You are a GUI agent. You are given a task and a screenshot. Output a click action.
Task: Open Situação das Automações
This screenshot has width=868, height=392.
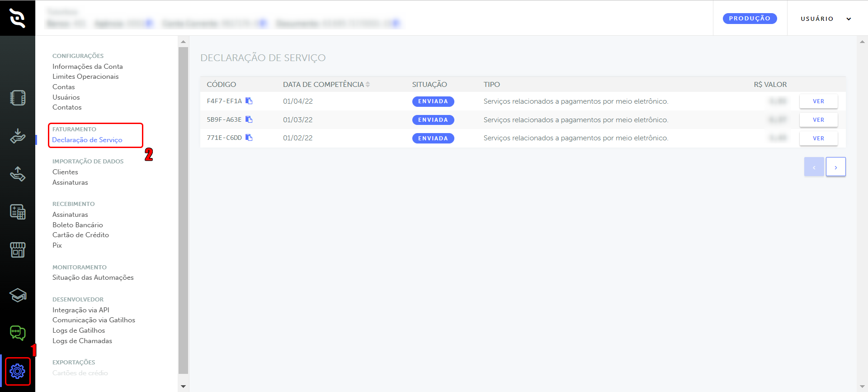[x=93, y=277]
